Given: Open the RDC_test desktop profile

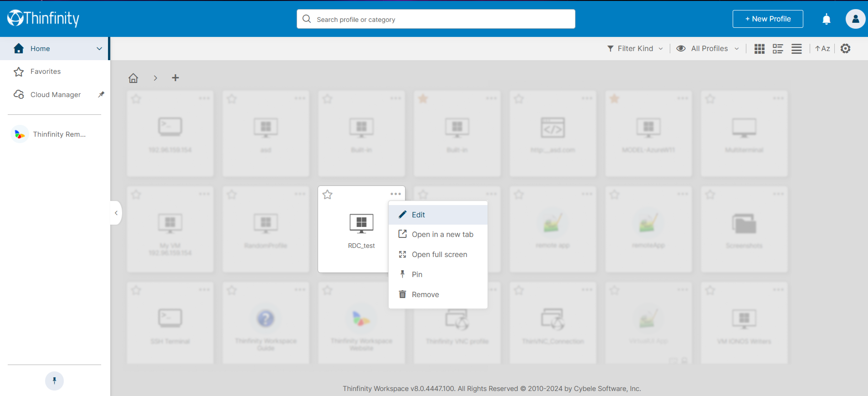Looking at the screenshot, I should [x=361, y=229].
